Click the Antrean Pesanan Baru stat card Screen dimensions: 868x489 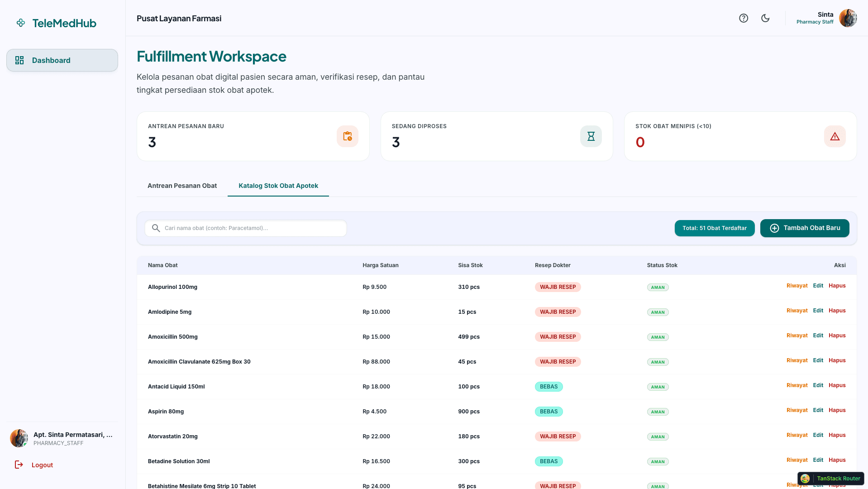(253, 136)
